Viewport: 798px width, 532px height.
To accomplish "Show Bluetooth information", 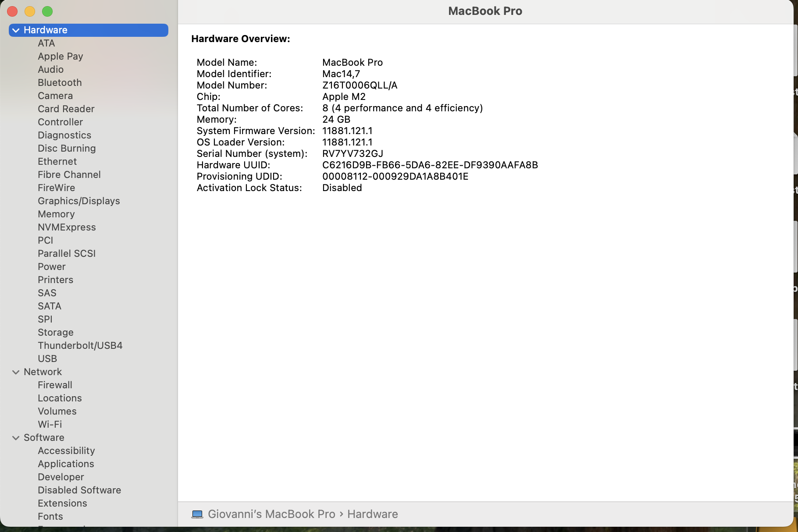I will click(60, 83).
